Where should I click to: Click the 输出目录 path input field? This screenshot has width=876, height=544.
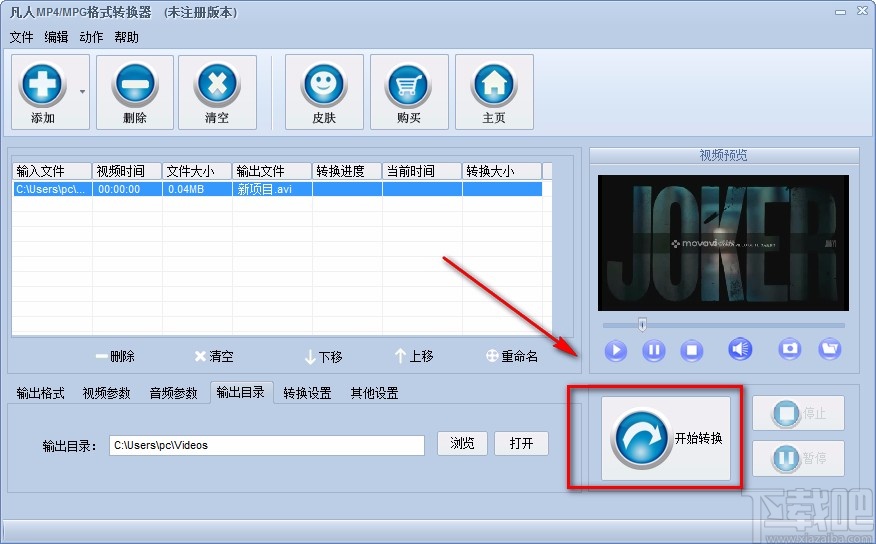pyautogui.click(x=267, y=445)
